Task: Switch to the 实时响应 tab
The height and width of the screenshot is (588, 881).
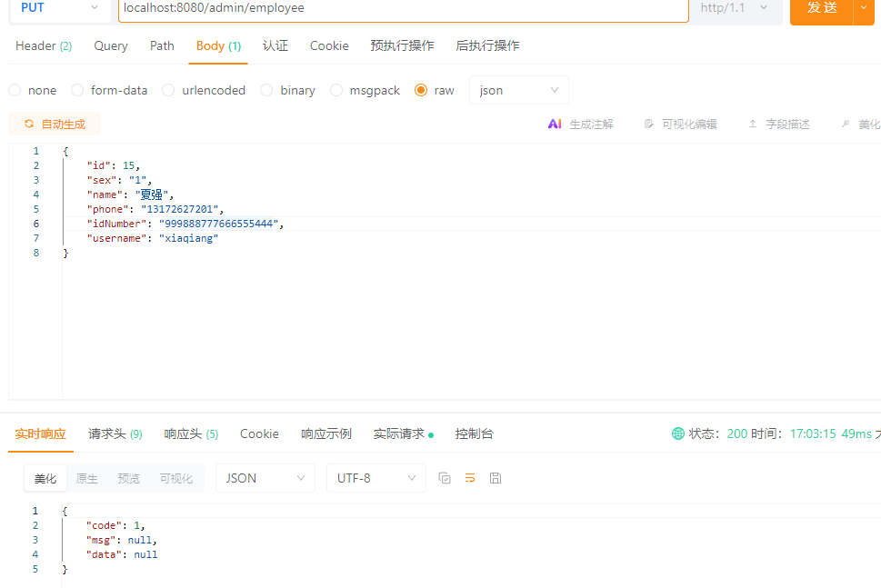Action: pyautogui.click(x=40, y=434)
